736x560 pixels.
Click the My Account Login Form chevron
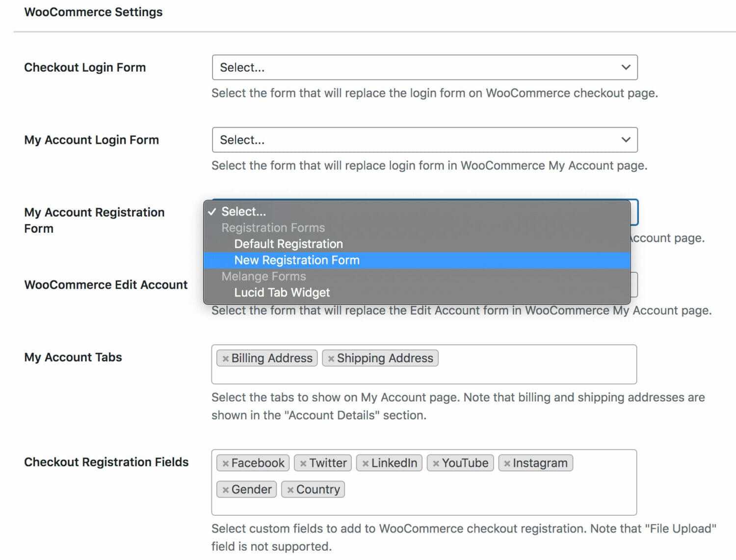point(626,140)
